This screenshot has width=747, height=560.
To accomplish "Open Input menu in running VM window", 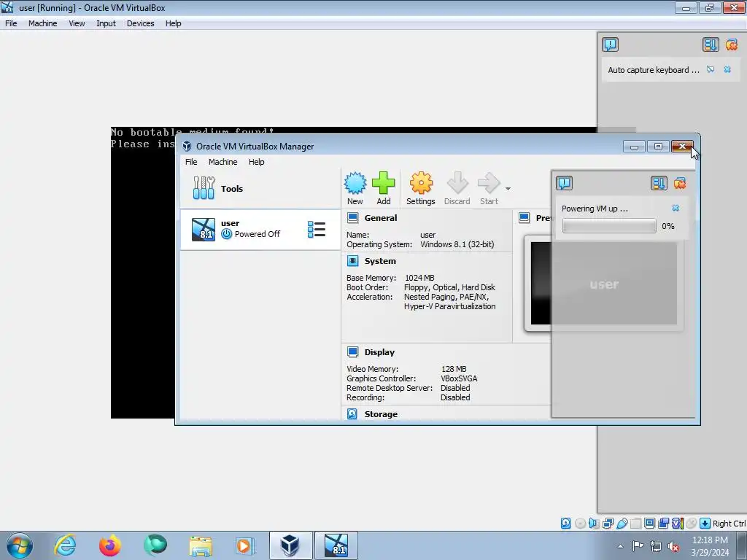I will [x=106, y=23].
